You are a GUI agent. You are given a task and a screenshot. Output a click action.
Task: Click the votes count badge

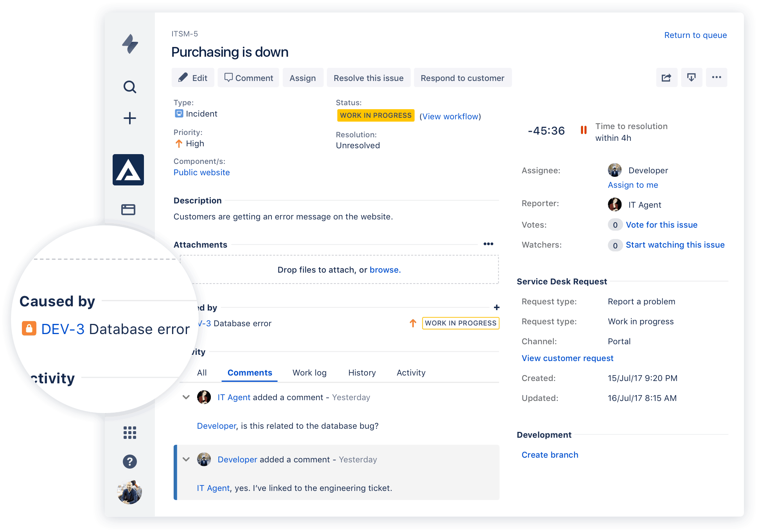(x=615, y=225)
